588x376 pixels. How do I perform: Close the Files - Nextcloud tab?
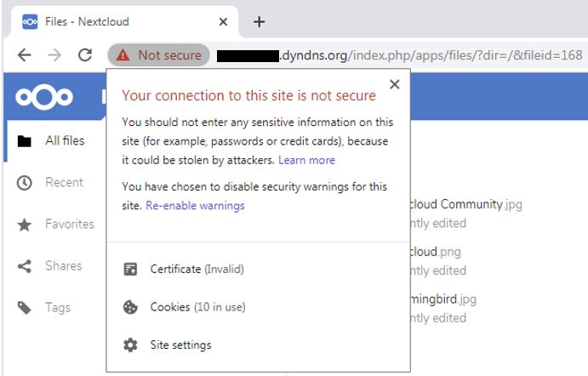pos(223,22)
